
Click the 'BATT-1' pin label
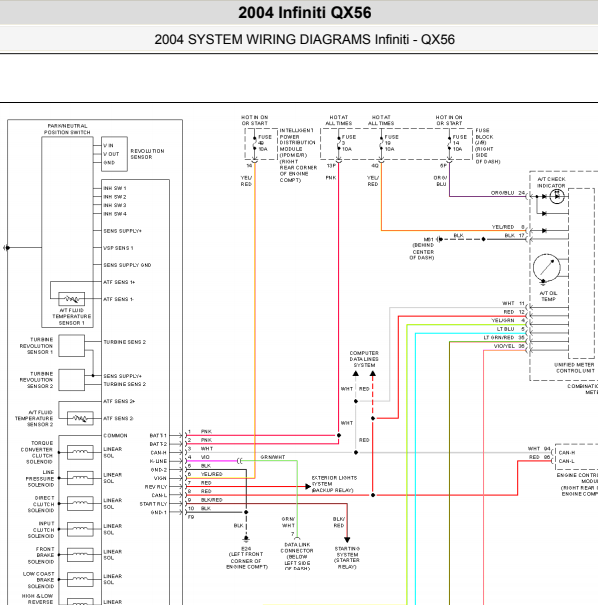[158, 436]
